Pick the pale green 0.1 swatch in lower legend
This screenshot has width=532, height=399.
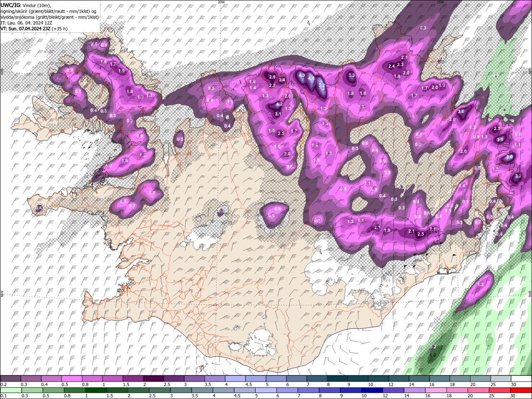tap(11, 390)
